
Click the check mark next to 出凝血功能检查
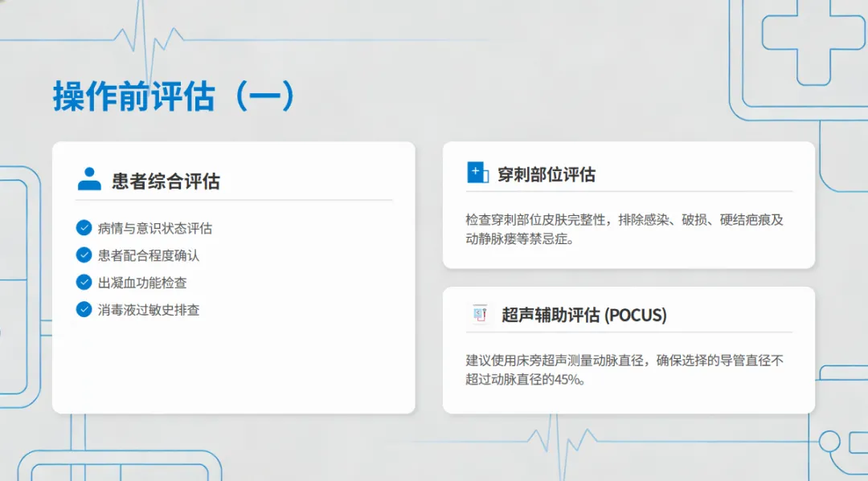click(x=84, y=283)
